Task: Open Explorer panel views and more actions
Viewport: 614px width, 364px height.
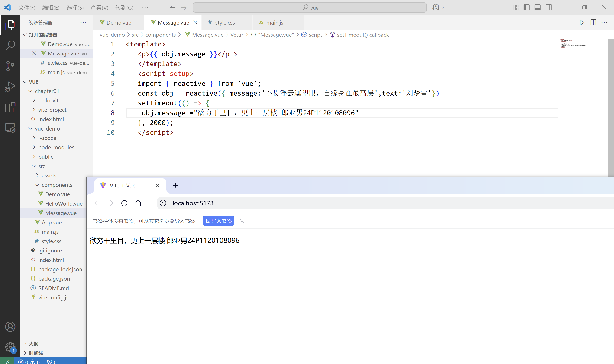Action: coord(83,22)
